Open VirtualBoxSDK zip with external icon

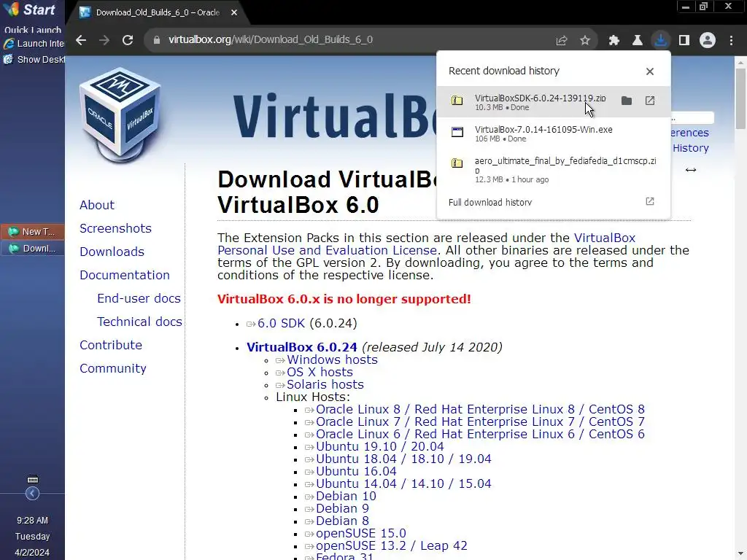[x=650, y=101]
